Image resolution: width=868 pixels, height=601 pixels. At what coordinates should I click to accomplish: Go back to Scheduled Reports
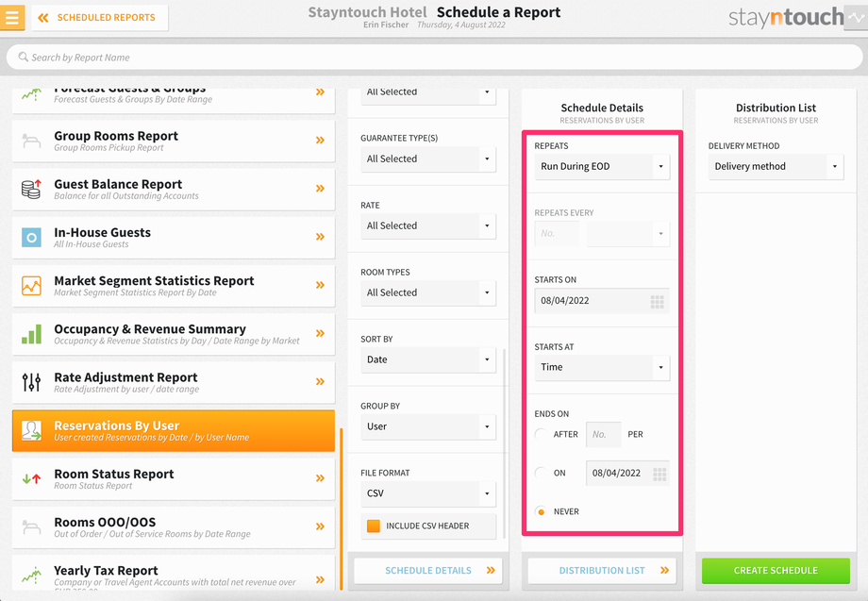pos(100,18)
